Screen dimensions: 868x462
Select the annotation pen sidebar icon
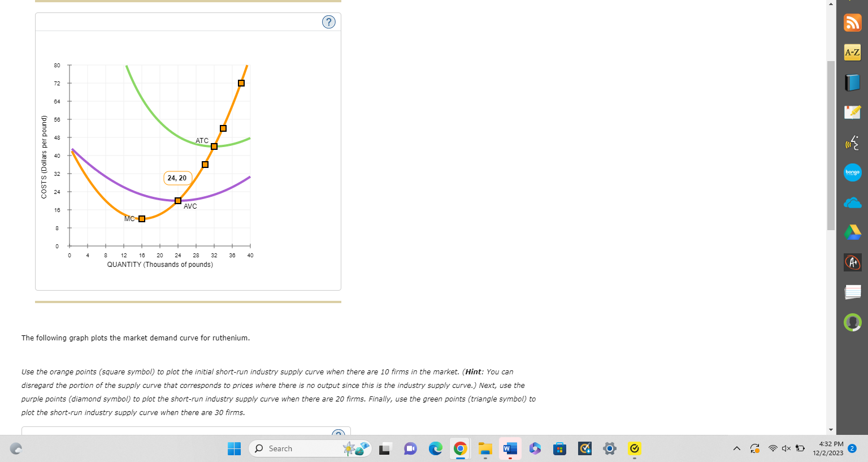[853, 111]
